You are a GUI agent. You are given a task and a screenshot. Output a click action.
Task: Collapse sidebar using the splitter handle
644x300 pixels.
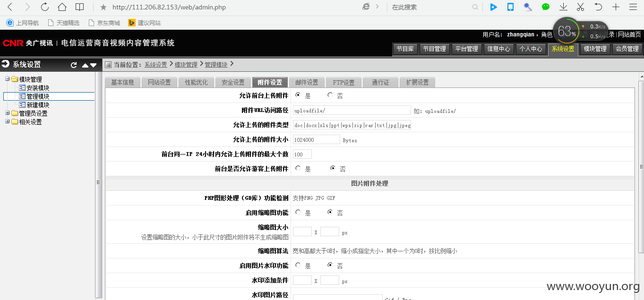[98, 182]
